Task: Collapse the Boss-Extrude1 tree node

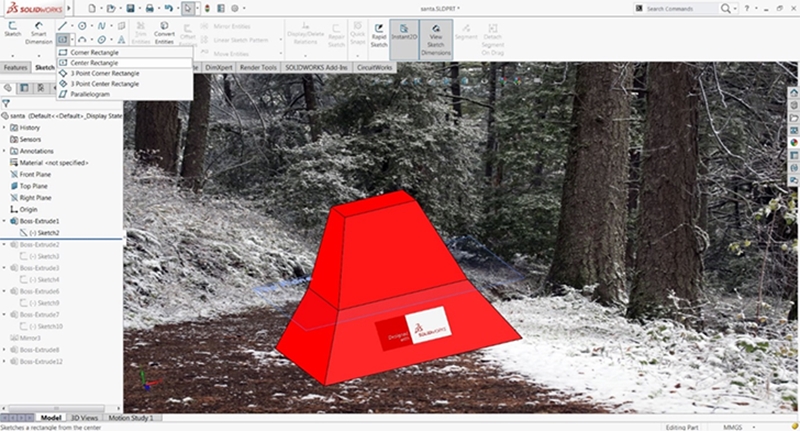Action: point(5,221)
